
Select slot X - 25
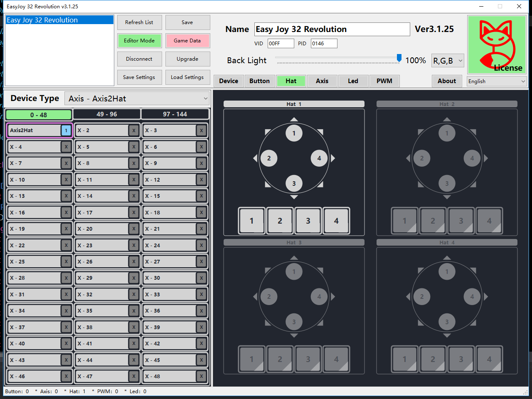[39, 261]
